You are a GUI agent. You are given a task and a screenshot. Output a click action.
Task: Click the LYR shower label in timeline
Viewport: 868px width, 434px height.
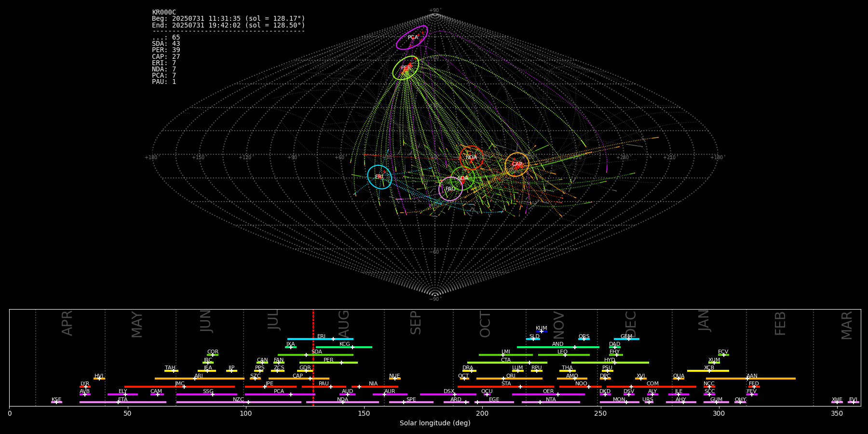[x=85, y=384]
